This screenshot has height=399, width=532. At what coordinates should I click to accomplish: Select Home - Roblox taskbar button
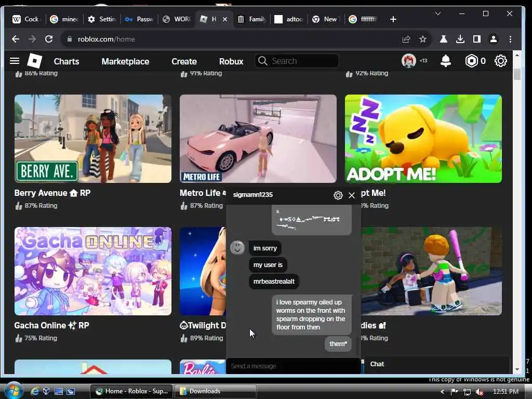click(x=131, y=391)
